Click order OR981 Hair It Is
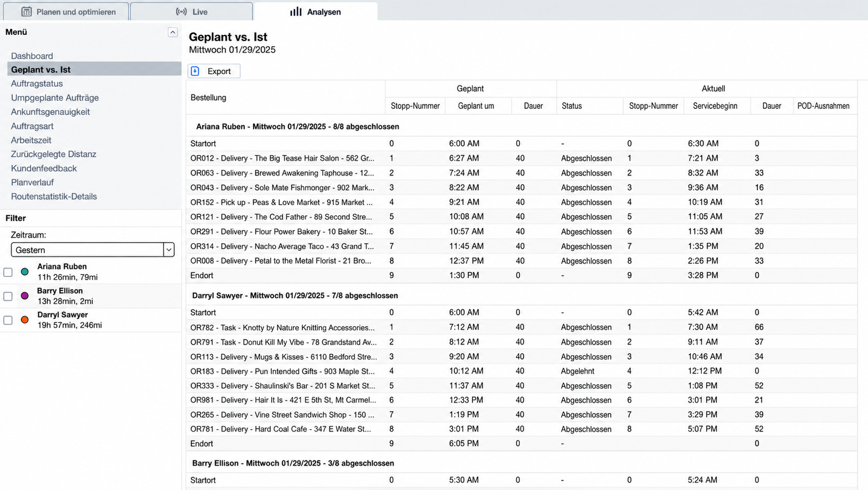 pos(283,400)
